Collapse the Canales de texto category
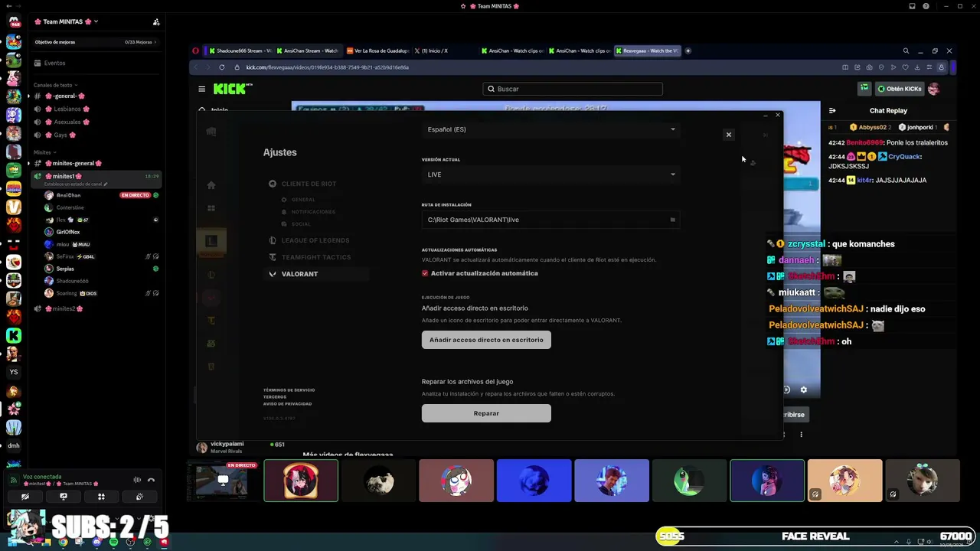980x551 pixels. pyautogui.click(x=55, y=85)
